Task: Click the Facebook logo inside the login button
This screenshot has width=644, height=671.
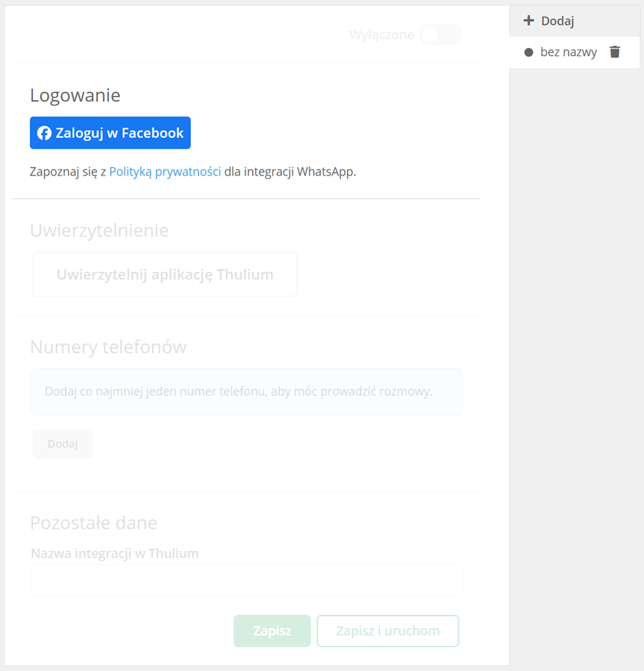Action: [44, 133]
